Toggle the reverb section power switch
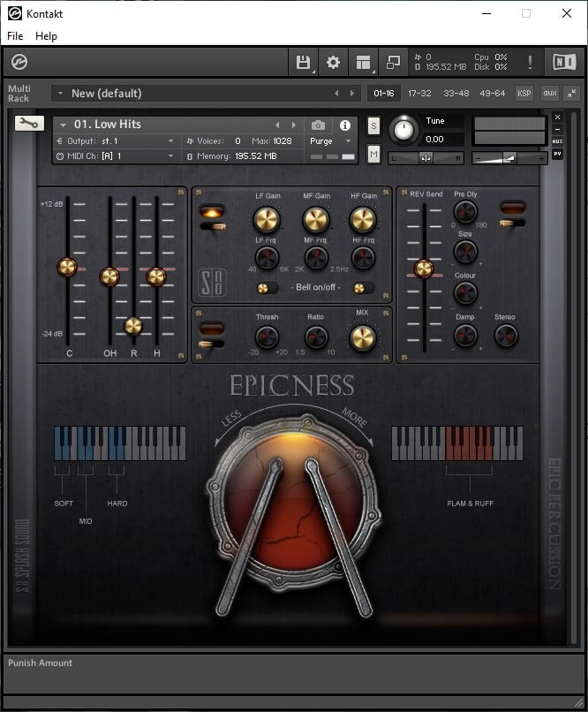The width and height of the screenshot is (588, 712). tap(513, 223)
